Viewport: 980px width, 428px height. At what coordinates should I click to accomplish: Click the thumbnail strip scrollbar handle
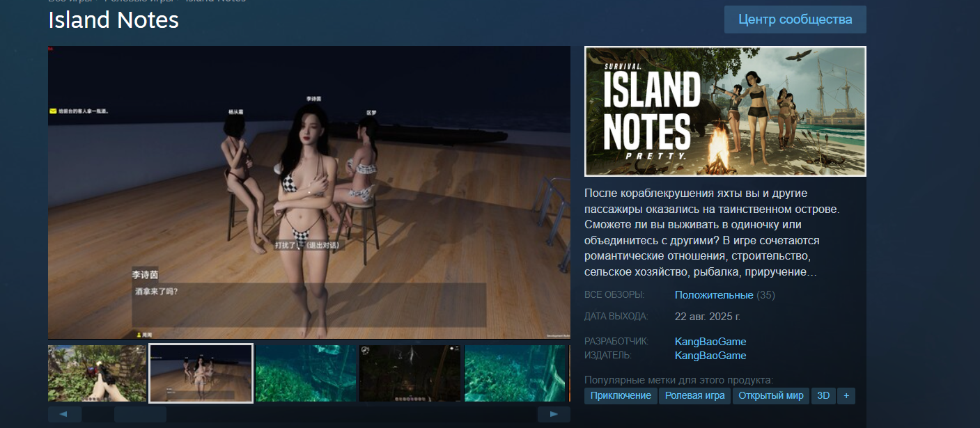(140, 414)
